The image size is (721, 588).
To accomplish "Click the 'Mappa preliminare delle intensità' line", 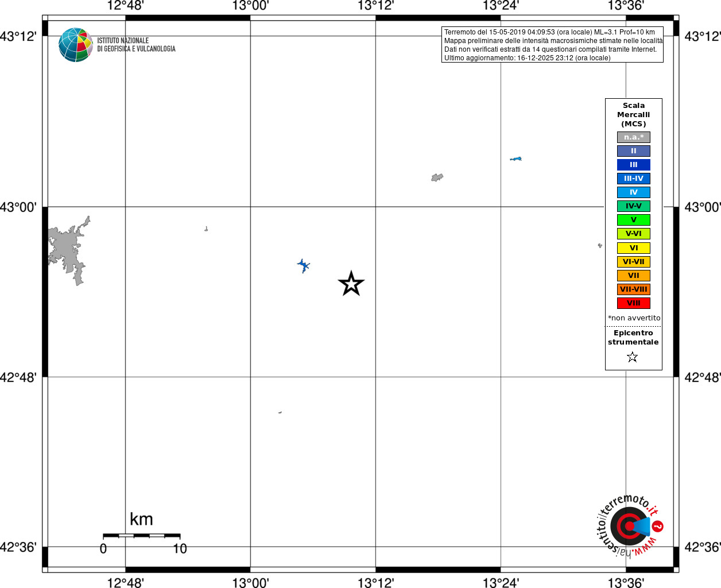I will [553, 41].
